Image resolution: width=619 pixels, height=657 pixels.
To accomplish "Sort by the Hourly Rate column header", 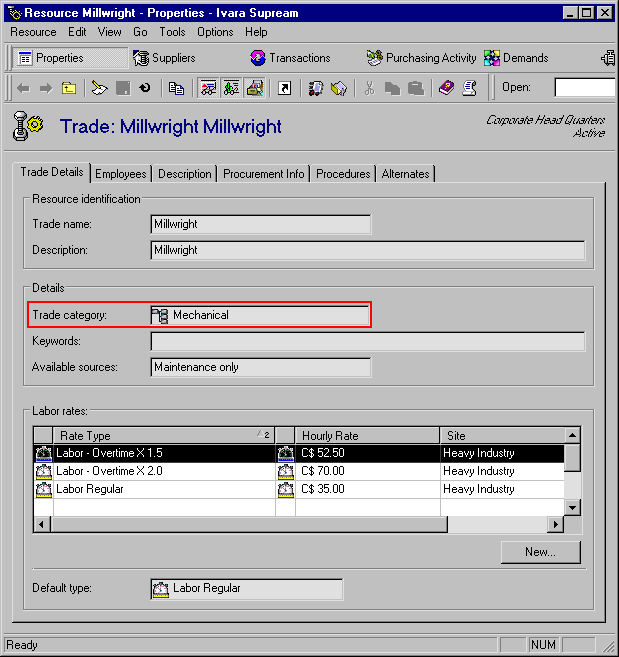I will click(367, 436).
